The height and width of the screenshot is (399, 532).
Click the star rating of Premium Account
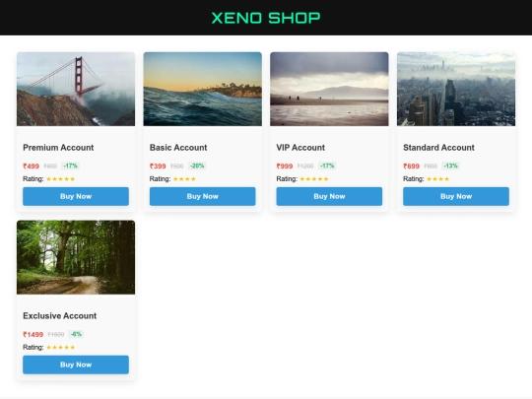(x=60, y=178)
